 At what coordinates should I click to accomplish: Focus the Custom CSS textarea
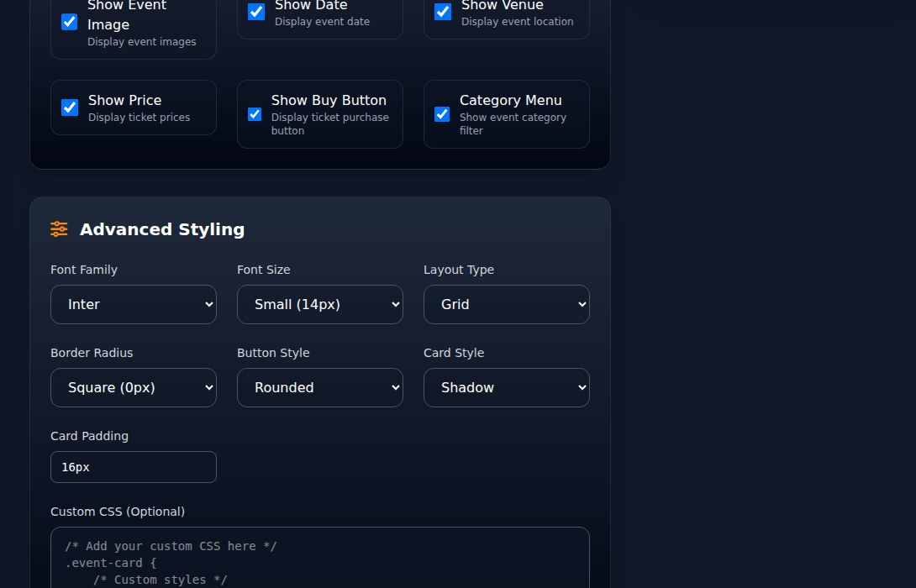(319, 558)
